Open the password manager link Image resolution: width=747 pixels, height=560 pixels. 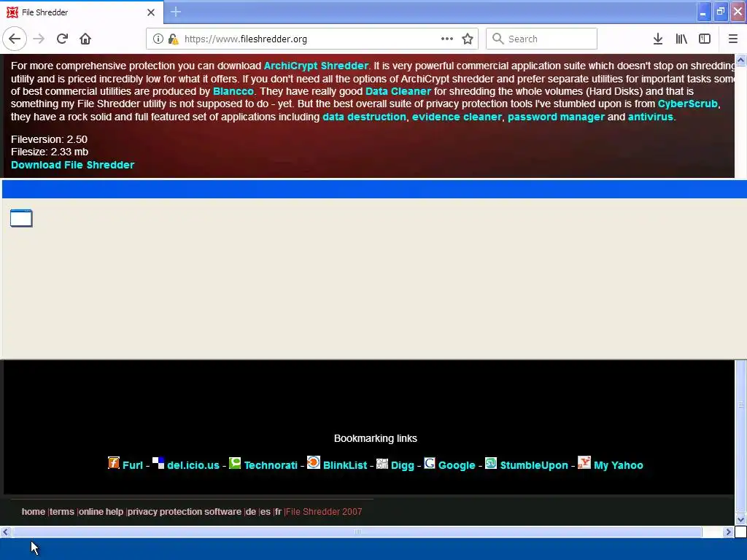(x=556, y=117)
